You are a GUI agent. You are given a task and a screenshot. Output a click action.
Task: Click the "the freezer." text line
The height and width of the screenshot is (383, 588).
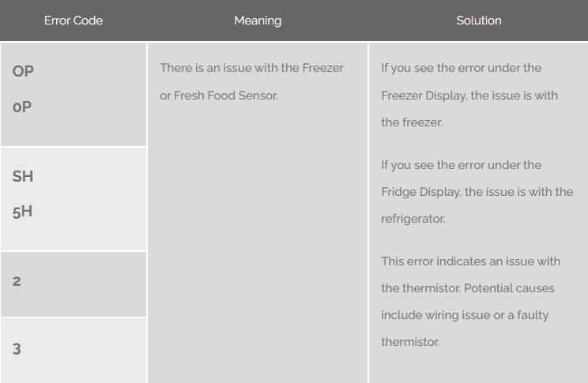[x=412, y=122]
